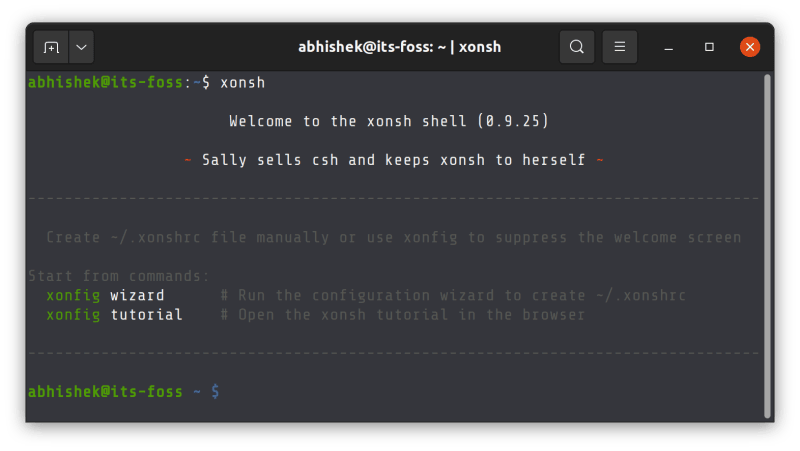Click the 'Start from commands:' label
Image resolution: width=800 pixels, height=451 pixels.
(x=118, y=276)
